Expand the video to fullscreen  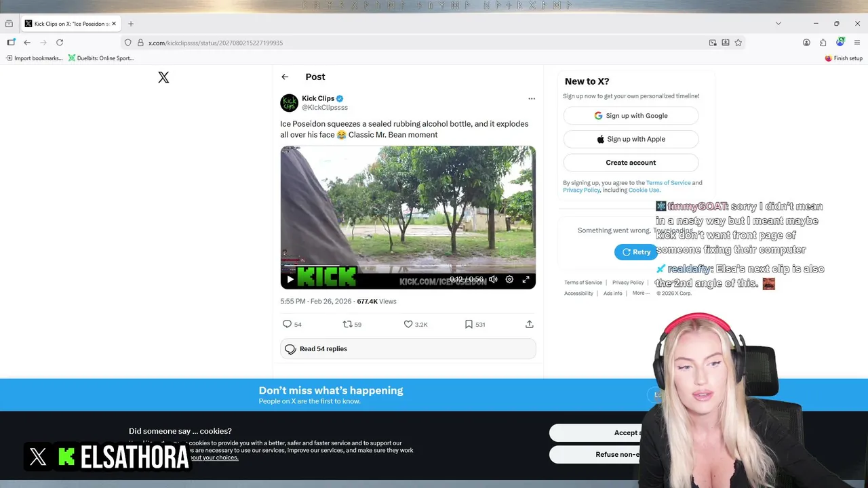pos(526,279)
